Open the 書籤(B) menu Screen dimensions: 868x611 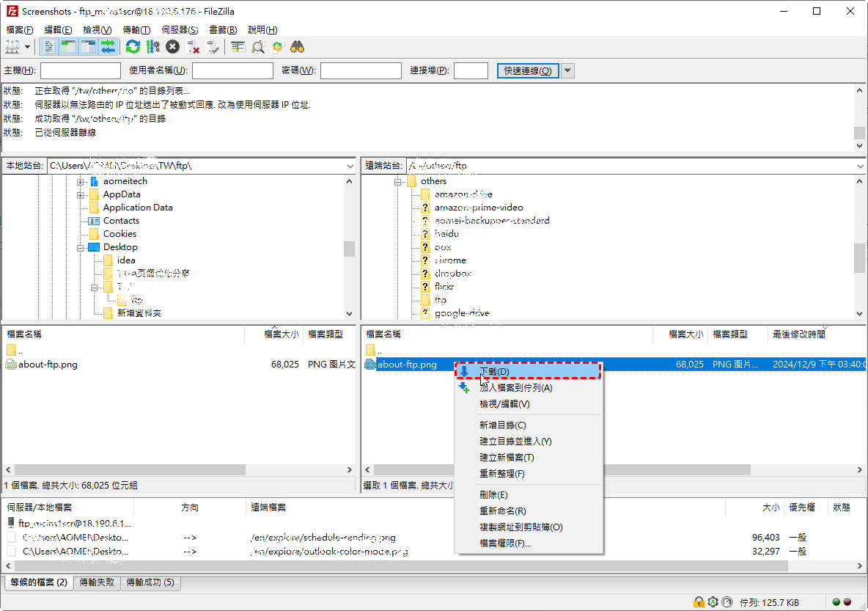tap(223, 30)
